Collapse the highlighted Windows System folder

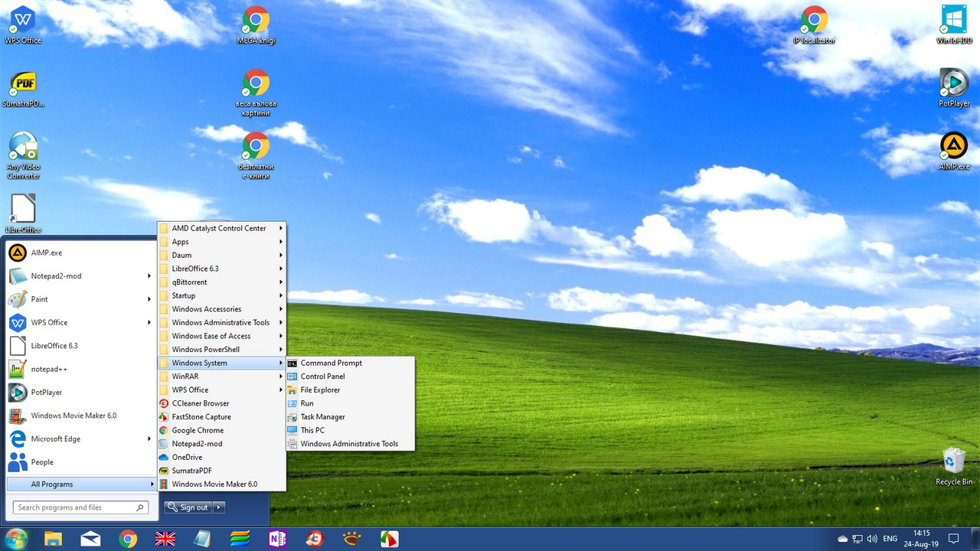pos(221,363)
